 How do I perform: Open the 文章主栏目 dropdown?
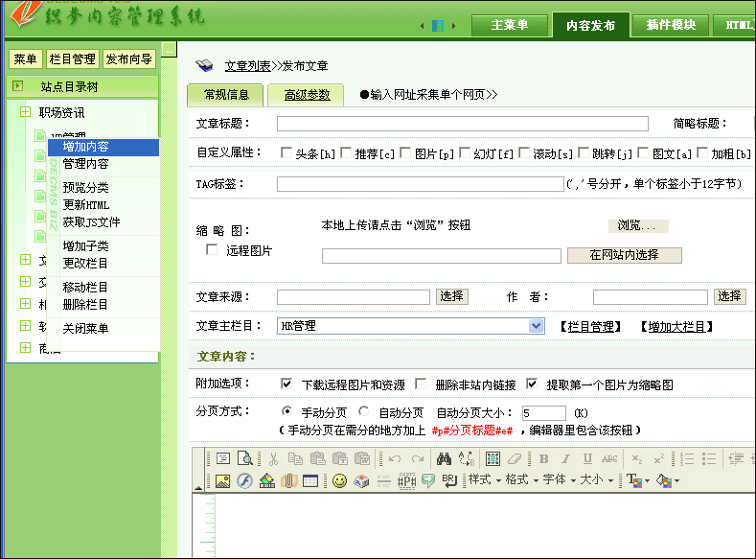tap(537, 326)
